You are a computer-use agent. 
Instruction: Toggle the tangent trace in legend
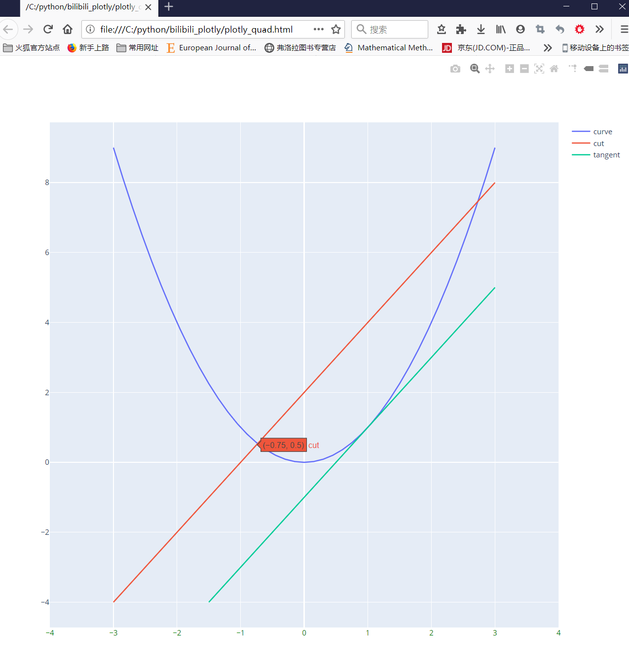click(x=596, y=155)
